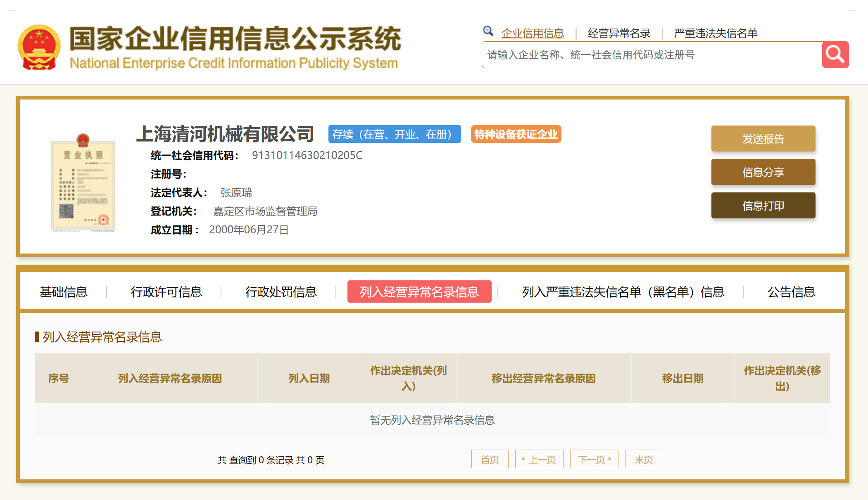
Task: Click the small magnifier icon beside 企业信用信息
Action: pyautogui.click(x=488, y=31)
